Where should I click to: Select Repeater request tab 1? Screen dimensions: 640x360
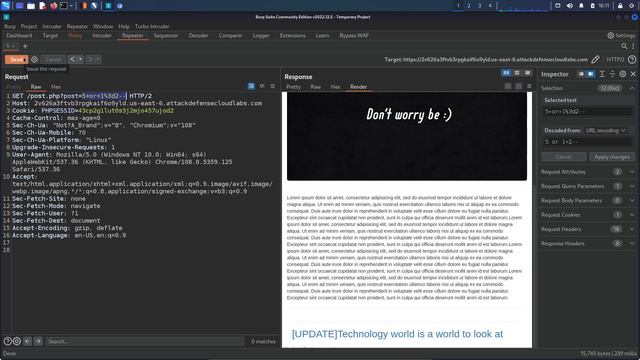click(x=10, y=46)
